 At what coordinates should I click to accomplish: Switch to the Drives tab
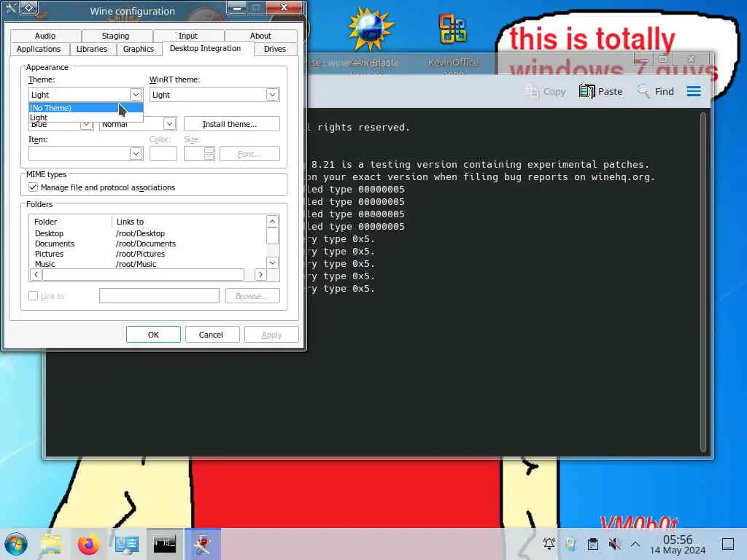(275, 49)
